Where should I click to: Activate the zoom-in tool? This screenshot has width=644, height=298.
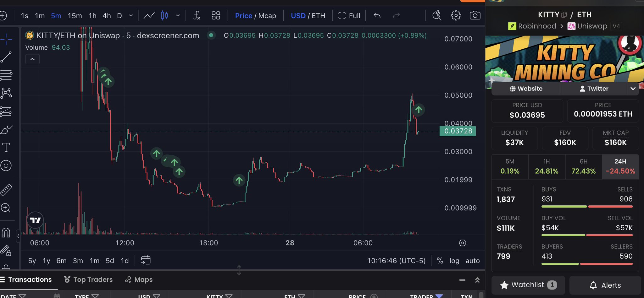(6, 208)
